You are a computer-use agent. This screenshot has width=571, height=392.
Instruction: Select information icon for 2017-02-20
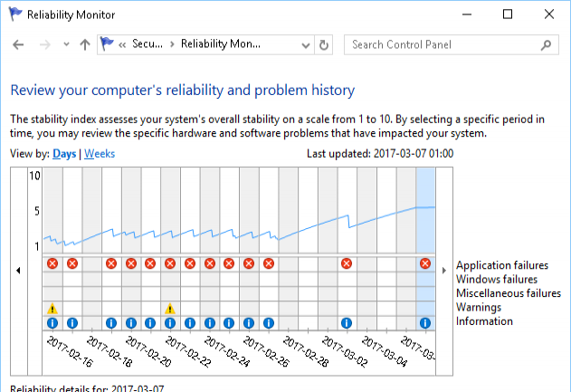tap(131, 323)
